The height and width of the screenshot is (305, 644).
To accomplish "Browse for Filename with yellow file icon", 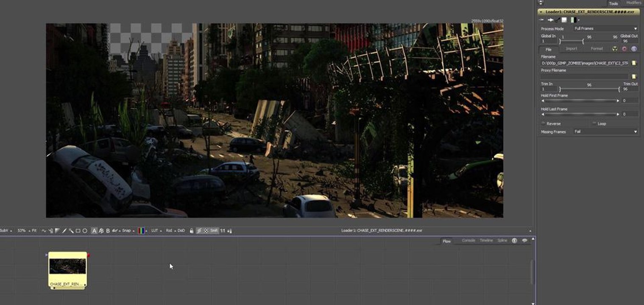I will (634, 63).
